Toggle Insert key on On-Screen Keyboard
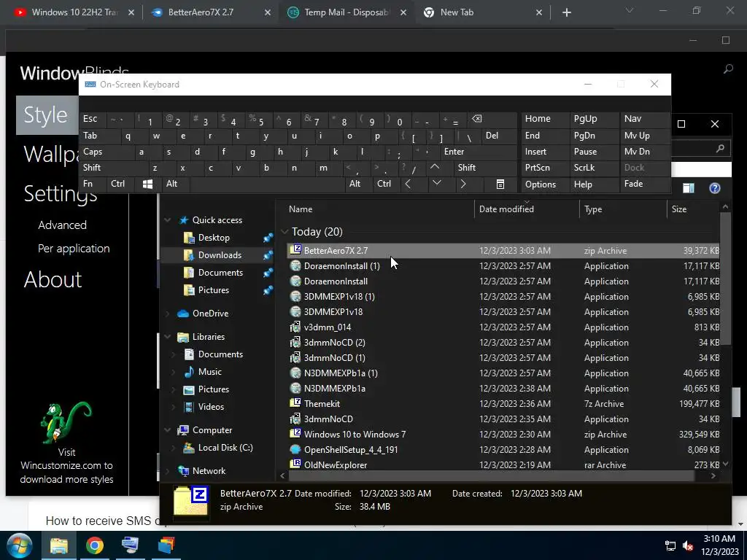The width and height of the screenshot is (747, 560). 545,152
